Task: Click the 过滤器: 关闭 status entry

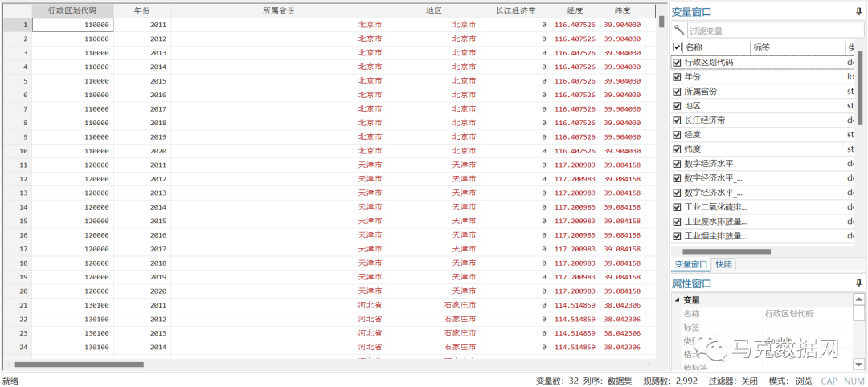Action: pos(734,381)
